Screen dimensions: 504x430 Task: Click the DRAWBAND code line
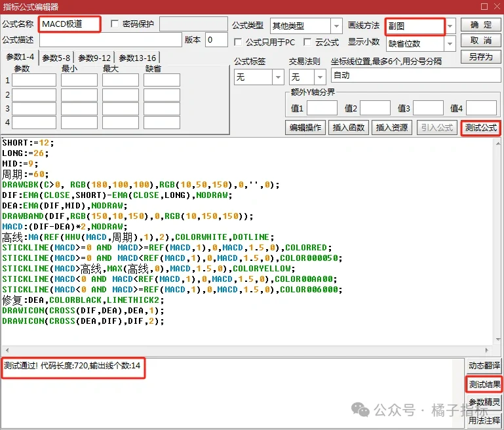click(x=128, y=216)
